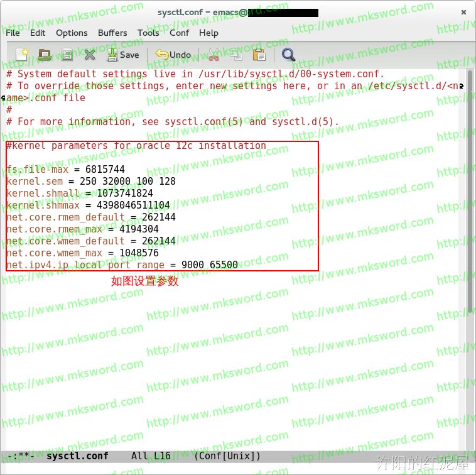Click the New file toolbar icon
Viewport: 476px width, 475px height.
point(22,55)
